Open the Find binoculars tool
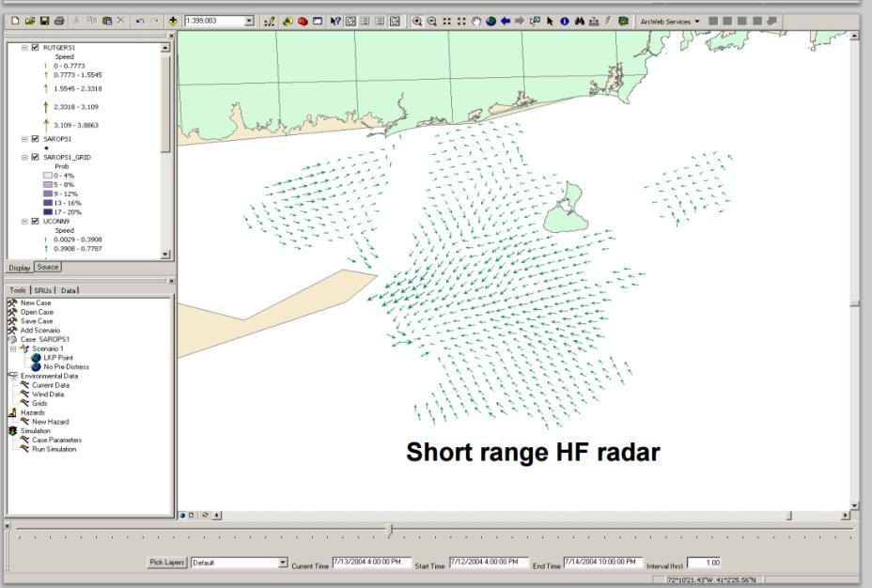Screen dimensions: 872x588 coord(580,21)
